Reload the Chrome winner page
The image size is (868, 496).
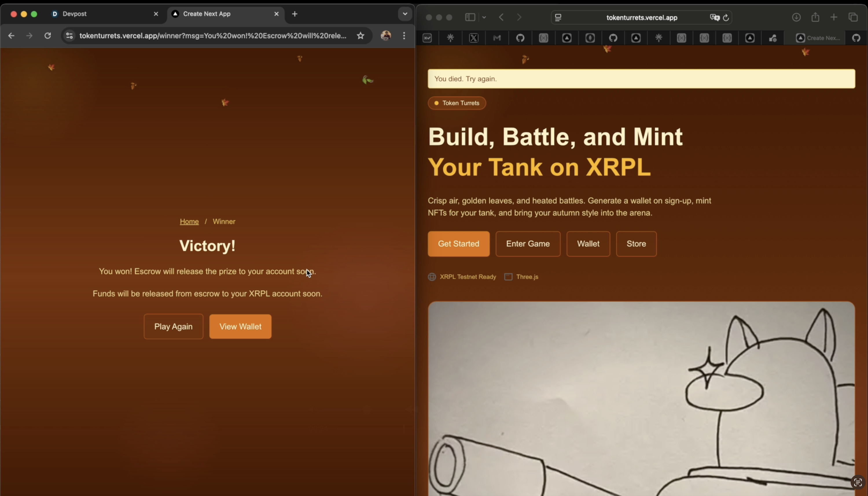click(48, 35)
